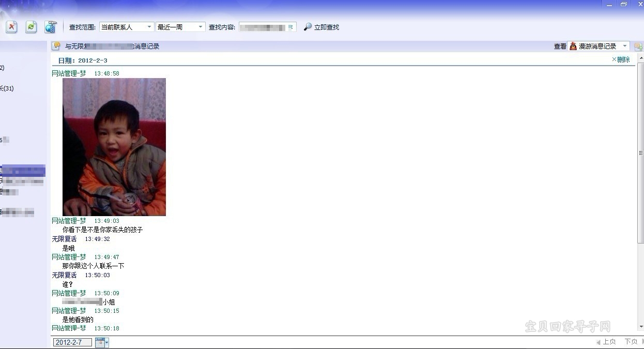Go to next page with 下页
644x349 pixels.
631,342
